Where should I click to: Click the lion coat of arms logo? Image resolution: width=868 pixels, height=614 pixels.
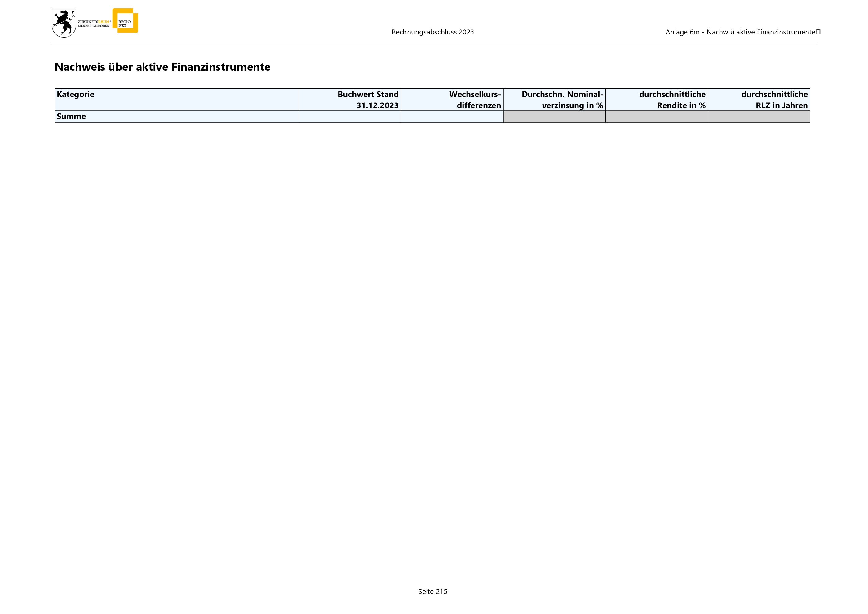pos(64,24)
